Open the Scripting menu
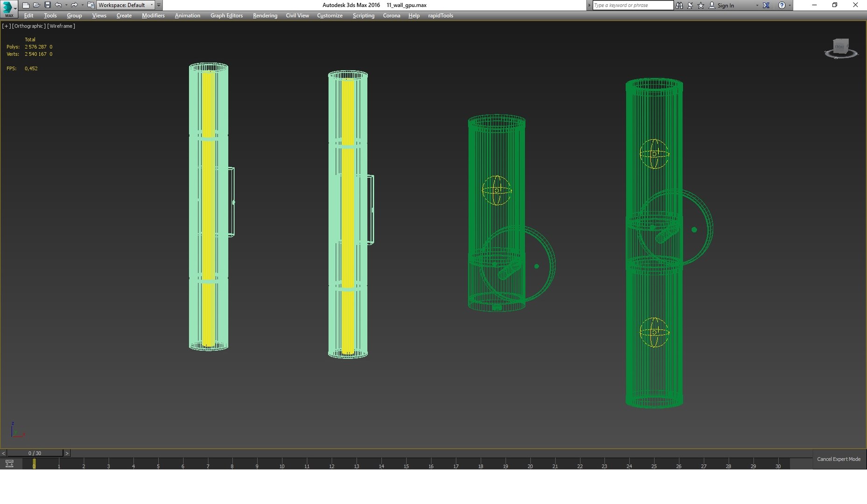867x504 pixels. click(363, 15)
